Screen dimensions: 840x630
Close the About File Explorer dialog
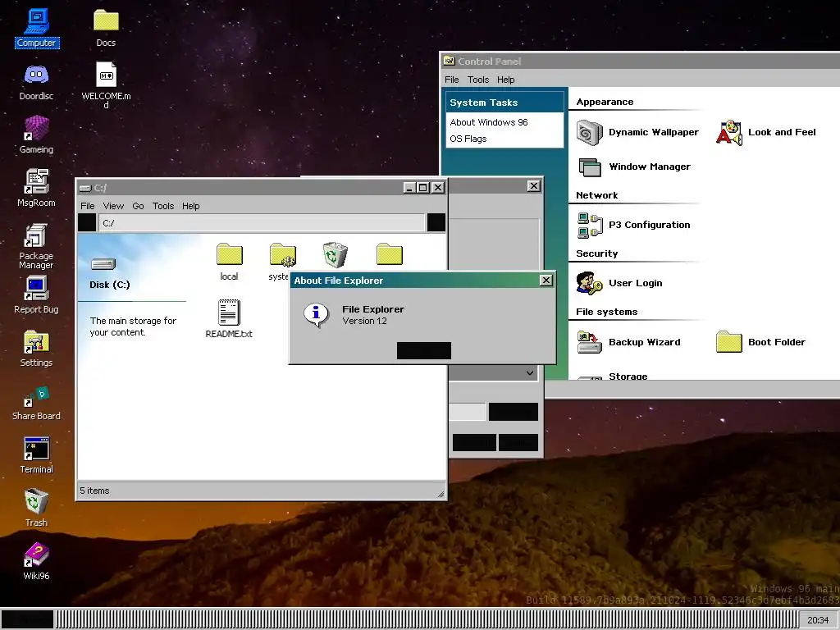(x=546, y=281)
